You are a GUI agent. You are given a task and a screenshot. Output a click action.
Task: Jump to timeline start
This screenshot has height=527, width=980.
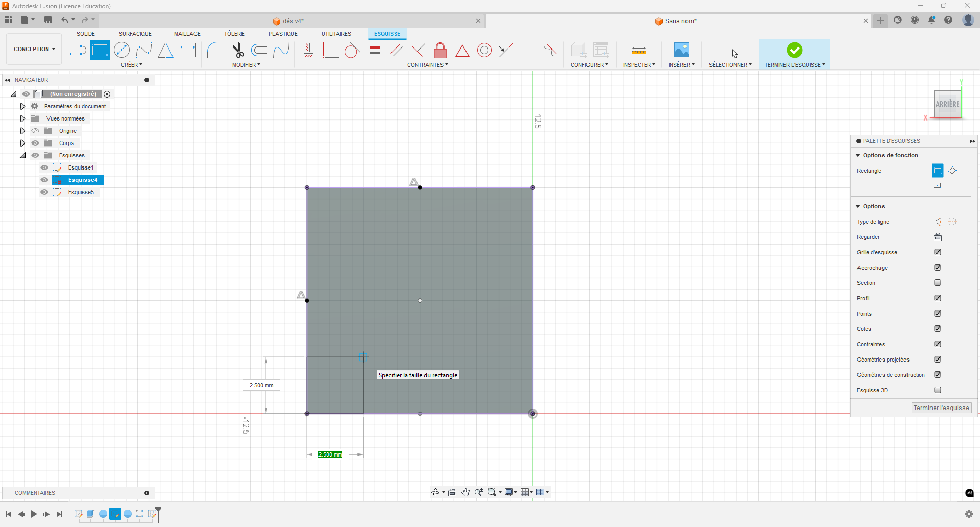[x=8, y=514]
